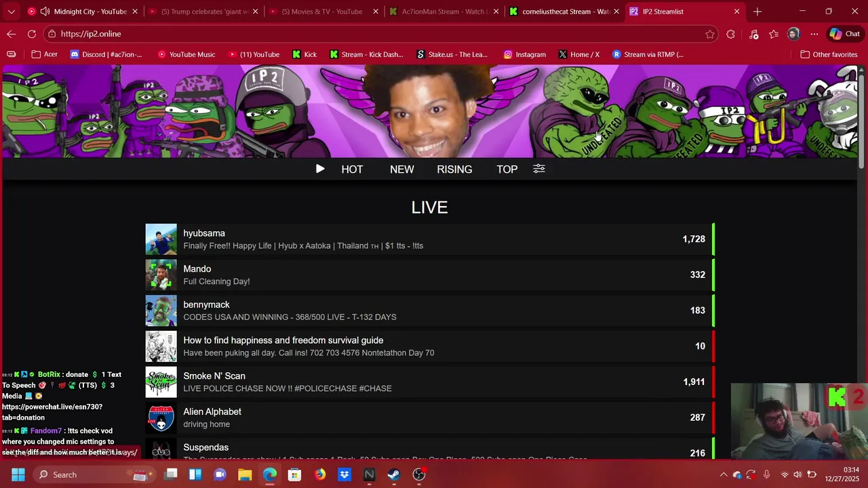Open Copilot Chat button
The height and width of the screenshot is (488, 868).
[x=845, y=34]
